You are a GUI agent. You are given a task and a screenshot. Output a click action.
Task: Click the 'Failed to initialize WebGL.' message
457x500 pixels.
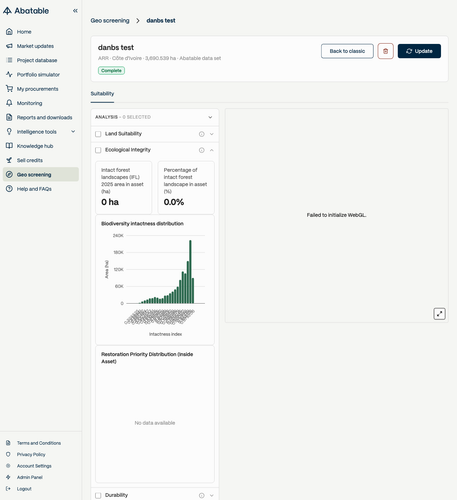click(x=336, y=215)
